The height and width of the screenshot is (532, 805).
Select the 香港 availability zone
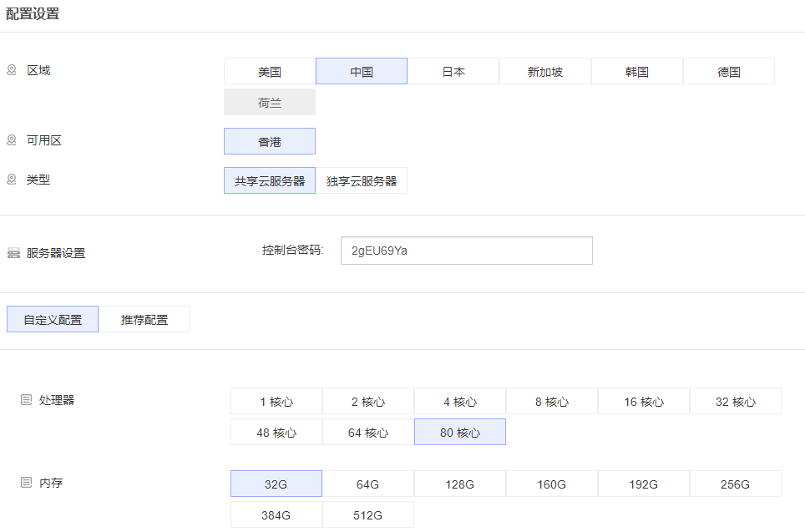(x=270, y=142)
